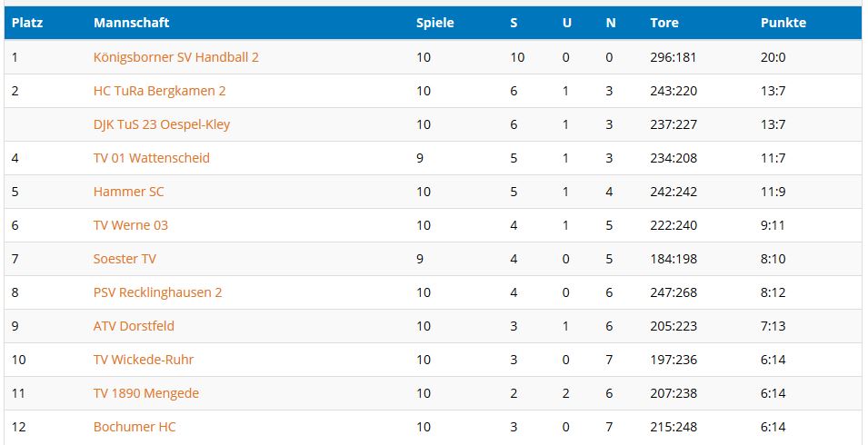This screenshot has height=445, width=868.
Task: Select TV 1890 Mengede link
Action: tap(146, 393)
